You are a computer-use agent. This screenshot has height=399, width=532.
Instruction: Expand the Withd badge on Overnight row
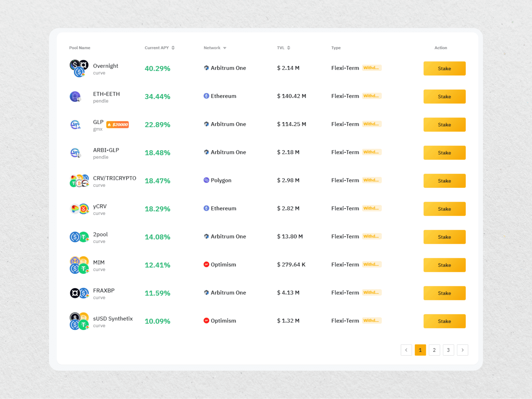click(x=372, y=68)
